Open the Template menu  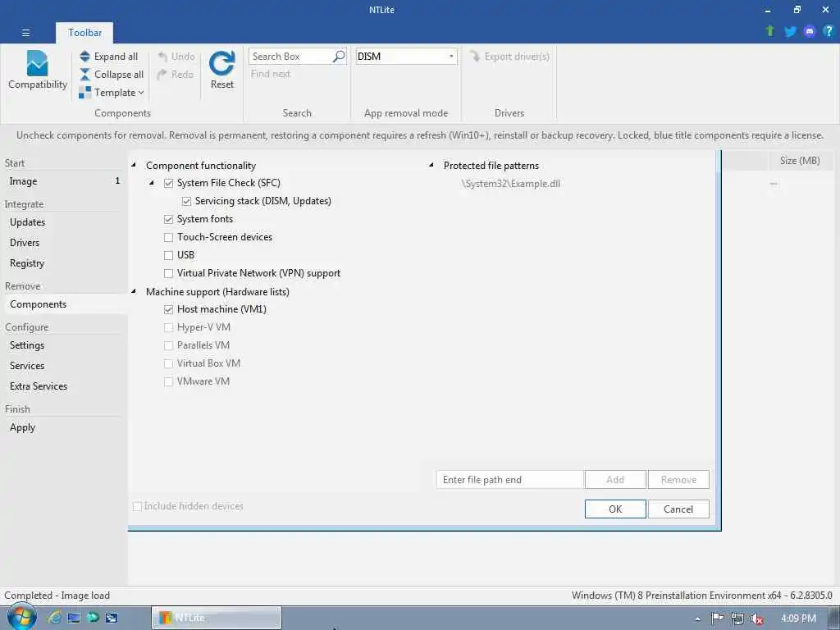pos(112,93)
